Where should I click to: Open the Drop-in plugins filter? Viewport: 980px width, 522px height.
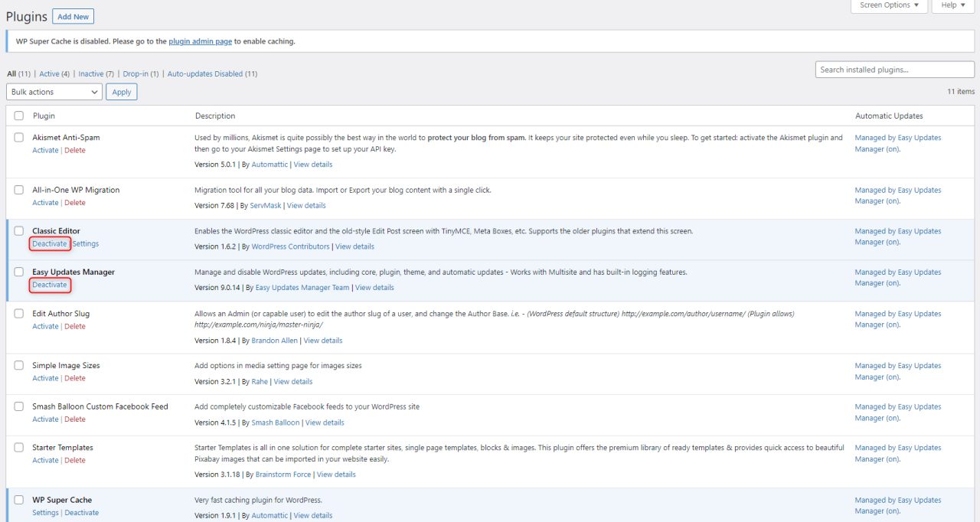[136, 73]
